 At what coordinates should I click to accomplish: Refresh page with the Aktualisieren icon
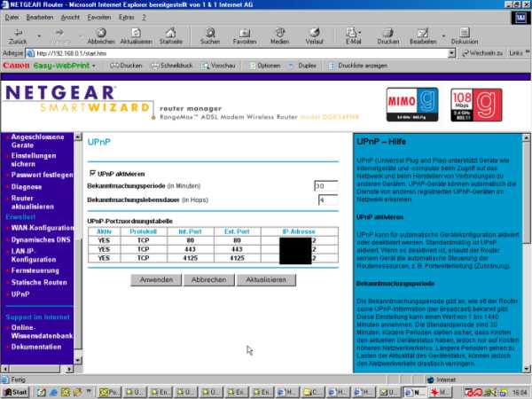click(136, 36)
